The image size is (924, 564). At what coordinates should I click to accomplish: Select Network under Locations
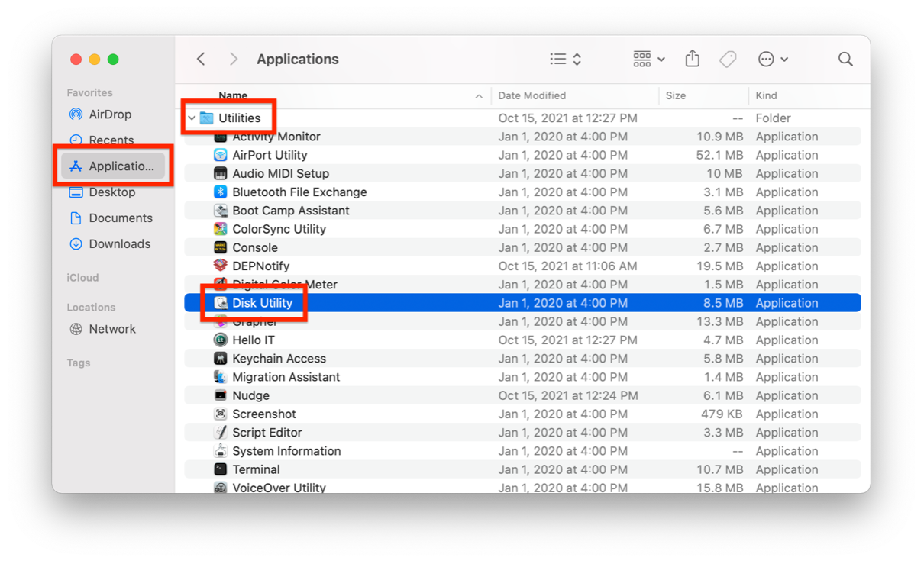point(111,329)
